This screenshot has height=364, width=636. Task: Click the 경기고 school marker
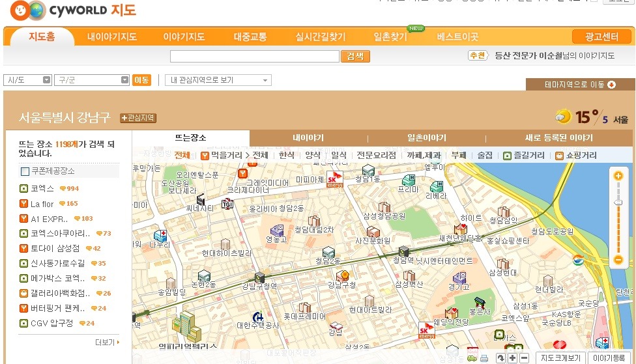[459, 277]
